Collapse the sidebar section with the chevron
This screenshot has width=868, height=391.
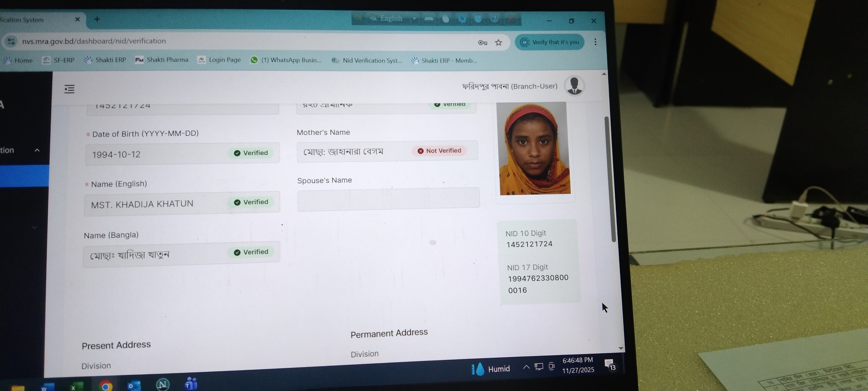(x=37, y=150)
